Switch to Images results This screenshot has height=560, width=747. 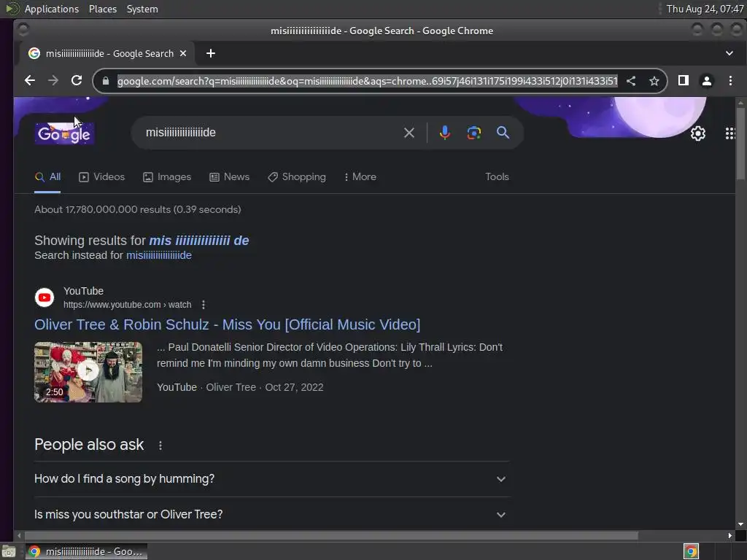click(x=167, y=176)
